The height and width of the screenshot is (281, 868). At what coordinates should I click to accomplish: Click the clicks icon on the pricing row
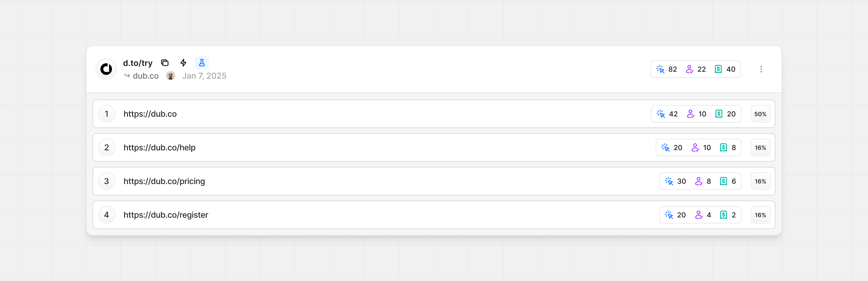[x=669, y=181]
